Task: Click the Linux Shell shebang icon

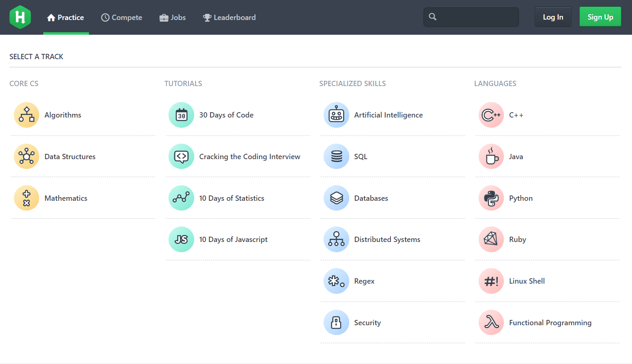Action: 491,281
